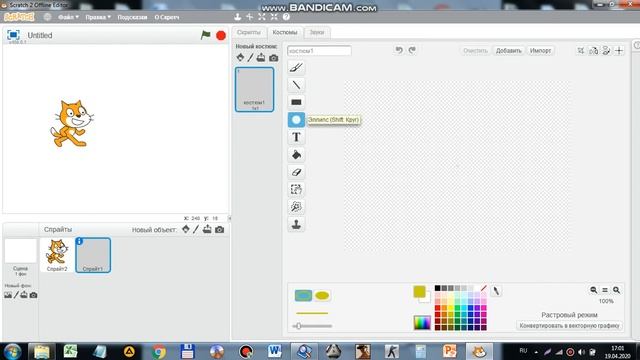The width and height of the screenshot is (640, 360).
Task: Click the toolbar Delete scissors icon
Action: pyautogui.click(x=249, y=17)
